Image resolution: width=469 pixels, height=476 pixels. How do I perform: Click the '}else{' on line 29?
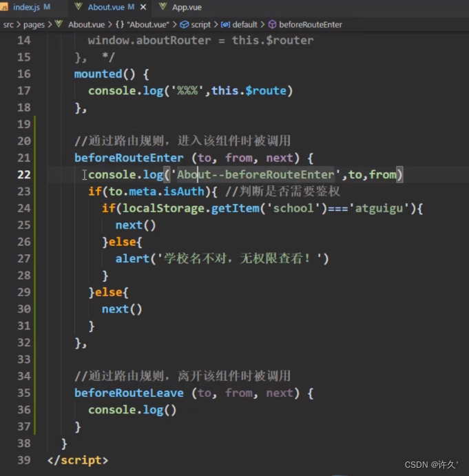(x=108, y=292)
